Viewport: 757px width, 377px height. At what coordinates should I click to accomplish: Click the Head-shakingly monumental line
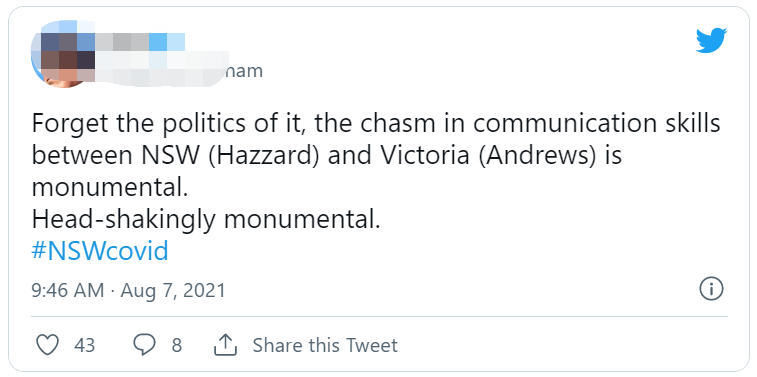click(206, 220)
